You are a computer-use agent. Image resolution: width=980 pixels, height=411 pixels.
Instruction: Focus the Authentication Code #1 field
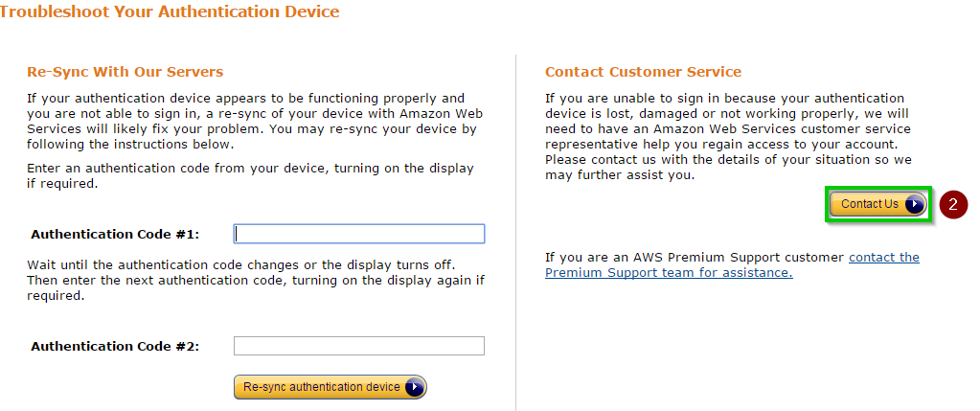[359, 234]
